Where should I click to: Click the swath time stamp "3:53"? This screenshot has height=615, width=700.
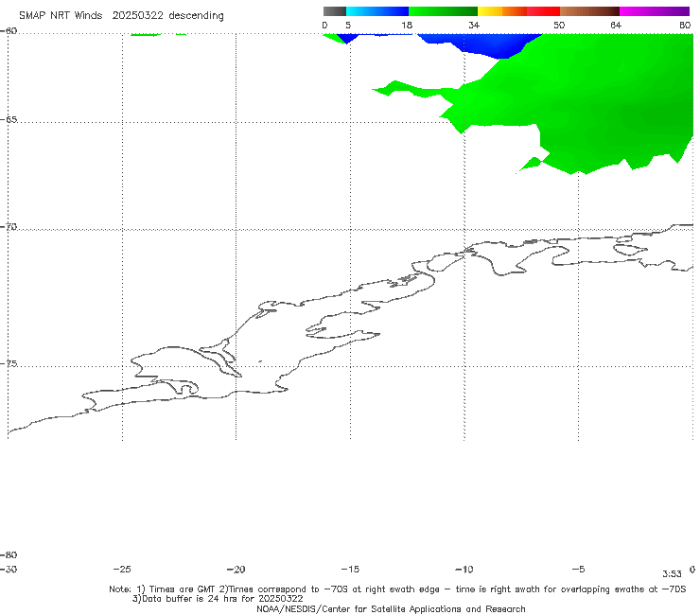tap(672, 574)
